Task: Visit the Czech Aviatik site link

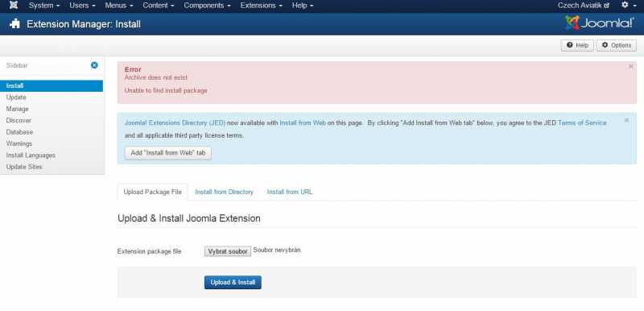Action: (583, 6)
